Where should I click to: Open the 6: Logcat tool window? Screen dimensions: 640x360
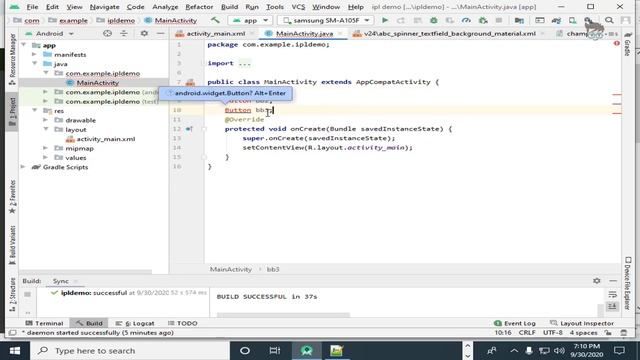pos(135,323)
